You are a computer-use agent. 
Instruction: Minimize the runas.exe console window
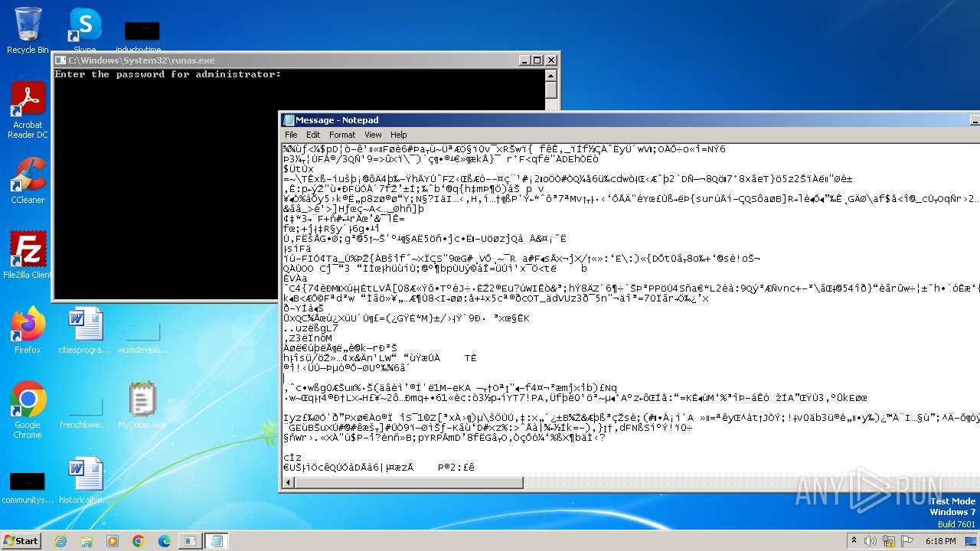tap(524, 60)
